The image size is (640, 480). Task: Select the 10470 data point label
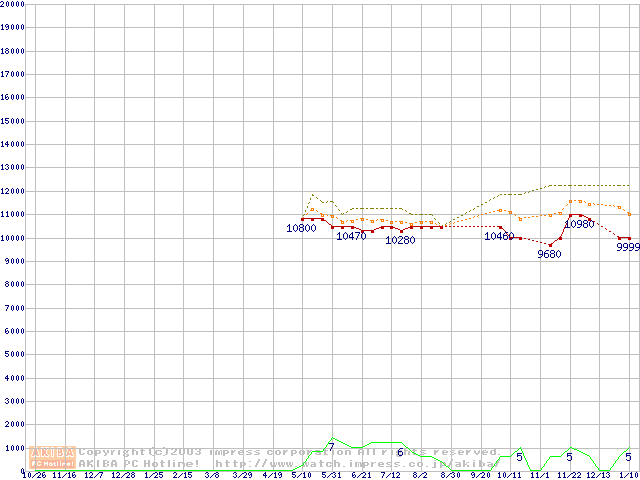pos(351,236)
